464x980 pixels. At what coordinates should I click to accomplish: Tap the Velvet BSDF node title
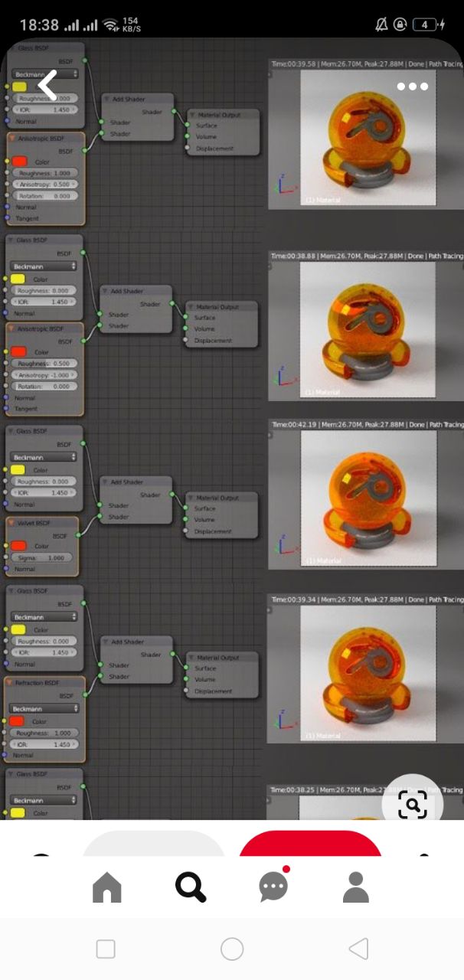tap(33, 523)
